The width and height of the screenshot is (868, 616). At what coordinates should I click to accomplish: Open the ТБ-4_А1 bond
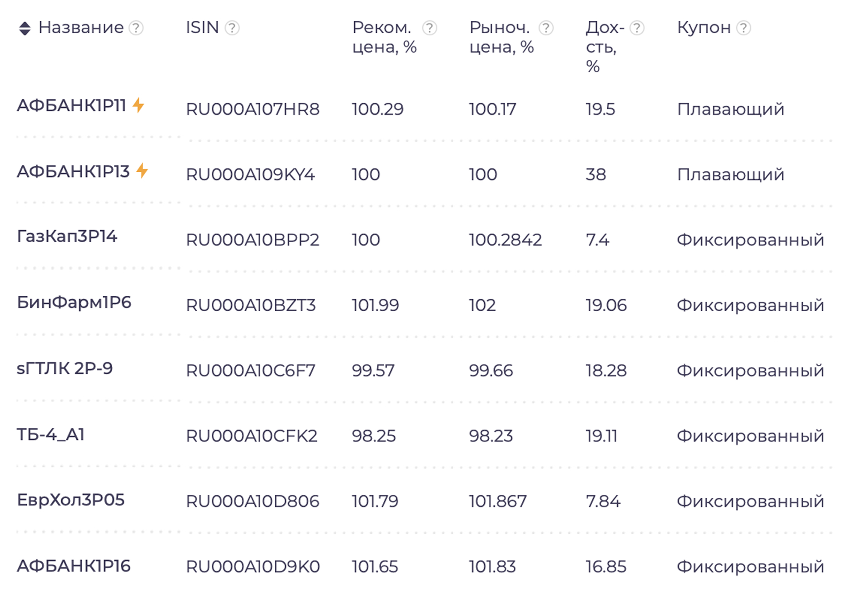[50, 435]
